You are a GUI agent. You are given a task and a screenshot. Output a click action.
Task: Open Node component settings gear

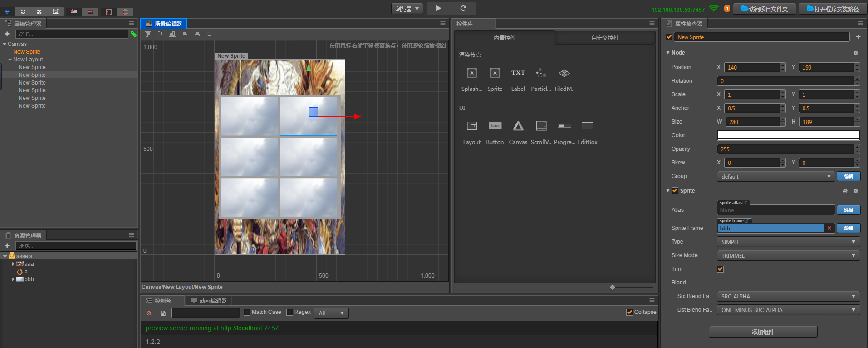click(856, 53)
